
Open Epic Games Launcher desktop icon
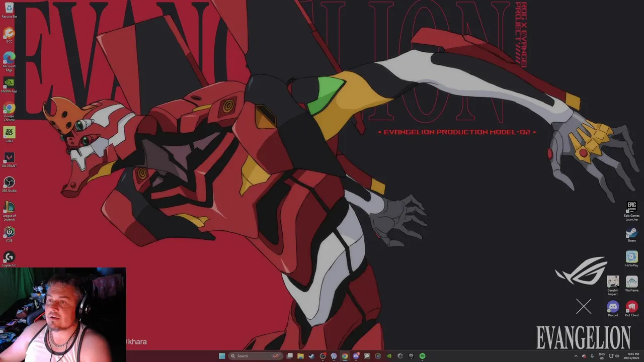point(631,211)
